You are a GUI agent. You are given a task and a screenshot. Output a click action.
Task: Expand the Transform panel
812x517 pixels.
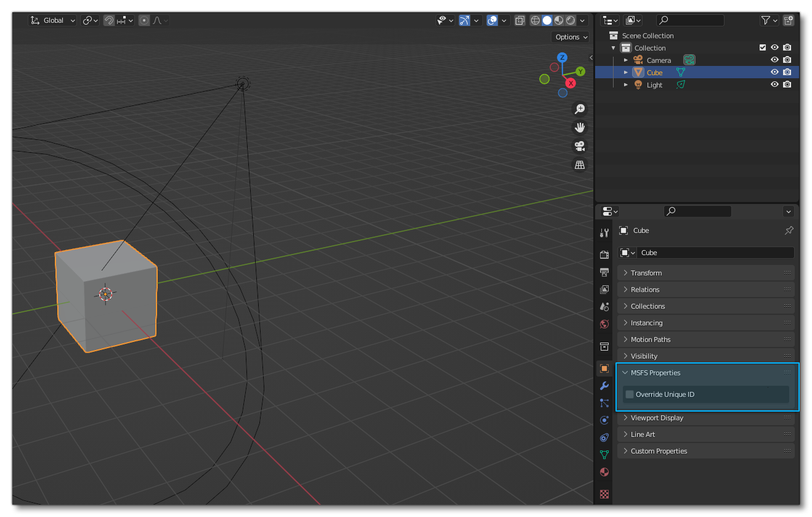[706, 273]
